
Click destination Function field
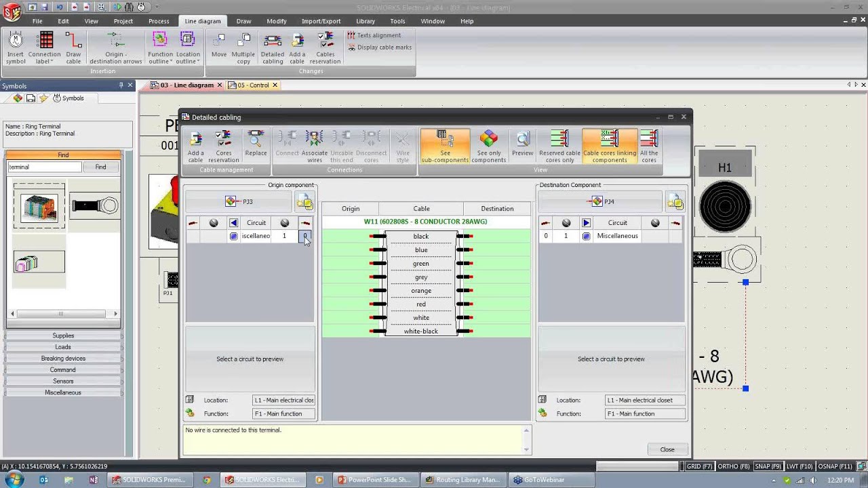tap(645, 413)
